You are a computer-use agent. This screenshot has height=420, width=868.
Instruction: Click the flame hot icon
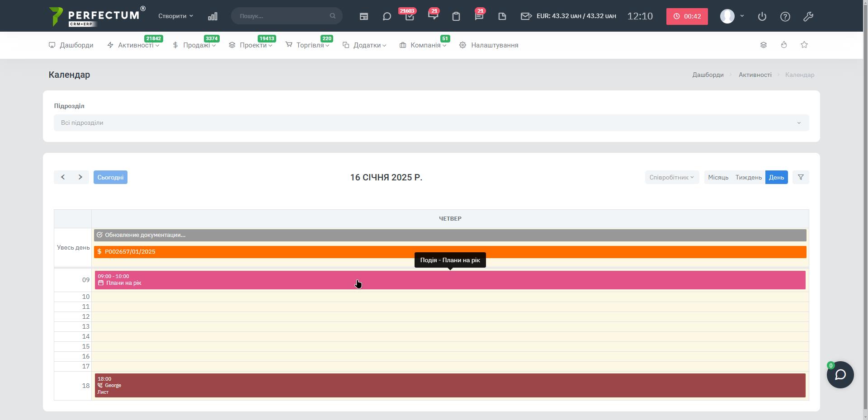784,45
